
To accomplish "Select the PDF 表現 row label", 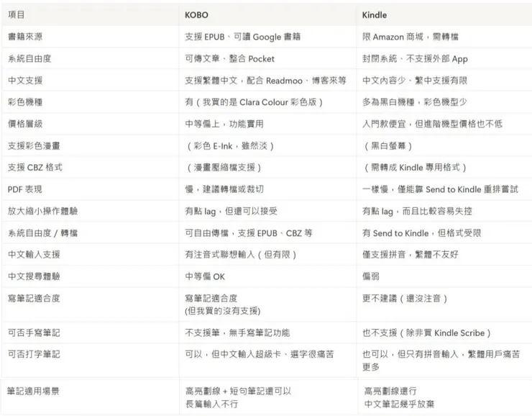I will [x=24, y=189].
